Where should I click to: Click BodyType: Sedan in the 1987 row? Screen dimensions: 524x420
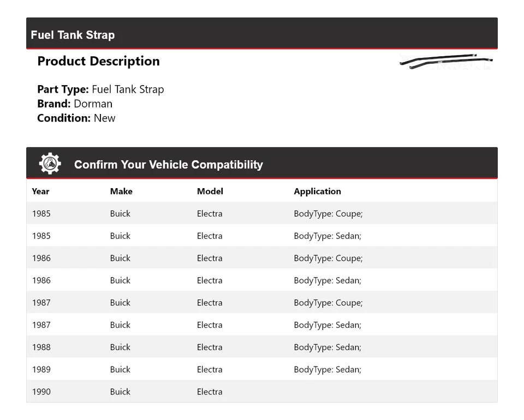[x=327, y=325]
